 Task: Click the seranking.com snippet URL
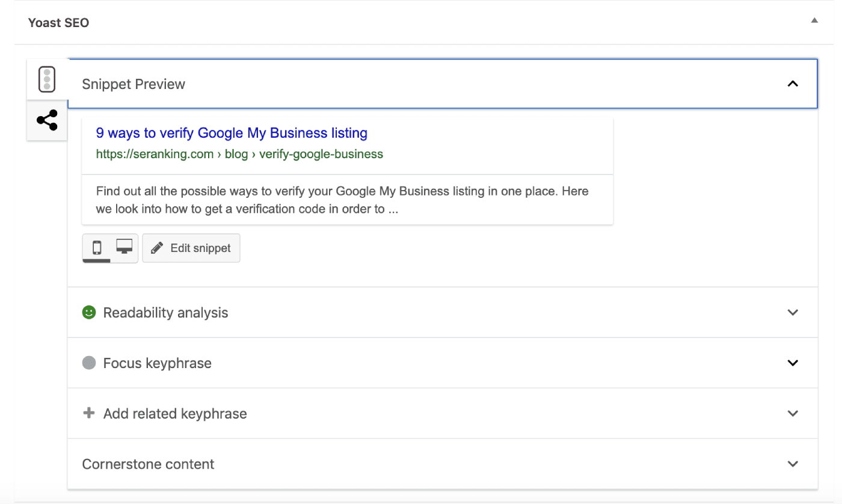click(x=239, y=154)
